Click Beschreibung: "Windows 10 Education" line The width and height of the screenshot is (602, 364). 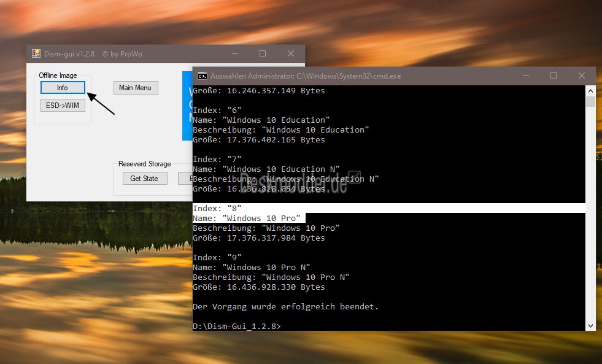pos(280,130)
